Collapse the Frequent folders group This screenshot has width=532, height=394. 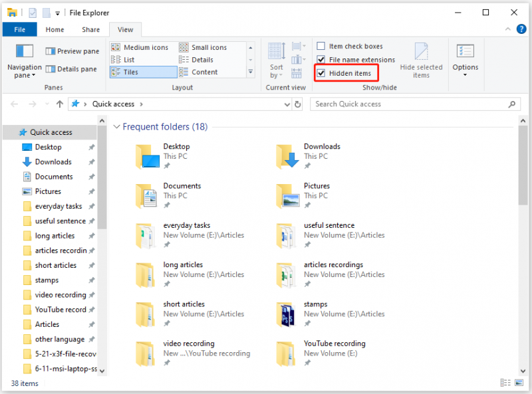116,127
